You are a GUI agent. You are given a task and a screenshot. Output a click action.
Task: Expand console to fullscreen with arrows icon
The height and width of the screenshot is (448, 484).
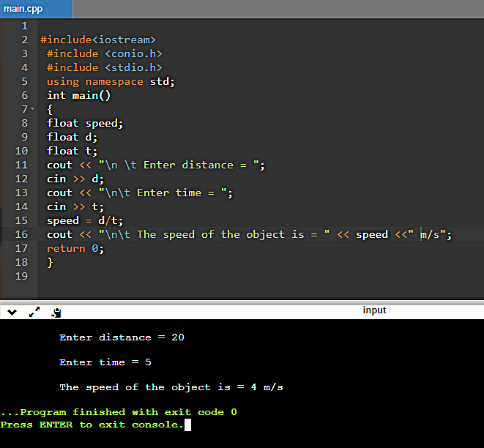pyautogui.click(x=34, y=312)
